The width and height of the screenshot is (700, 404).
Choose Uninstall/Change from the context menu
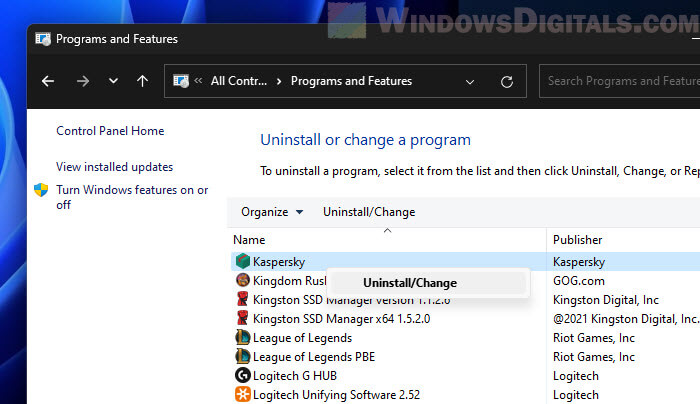click(x=429, y=283)
